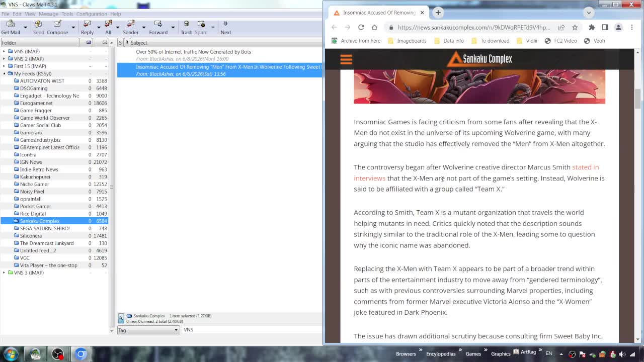644x362 pixels.
Task: Click Windows Start orb
Action: [x=11, y=353]
